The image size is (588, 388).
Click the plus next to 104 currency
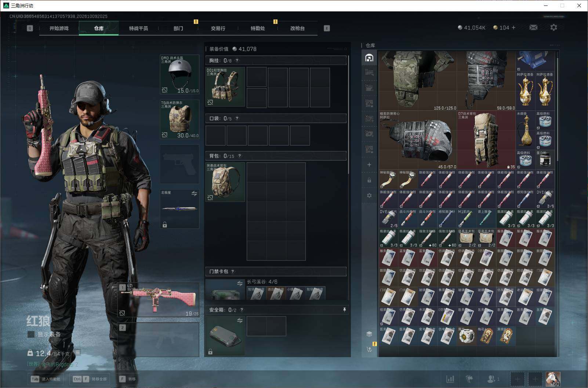click(x=513, y=28)
